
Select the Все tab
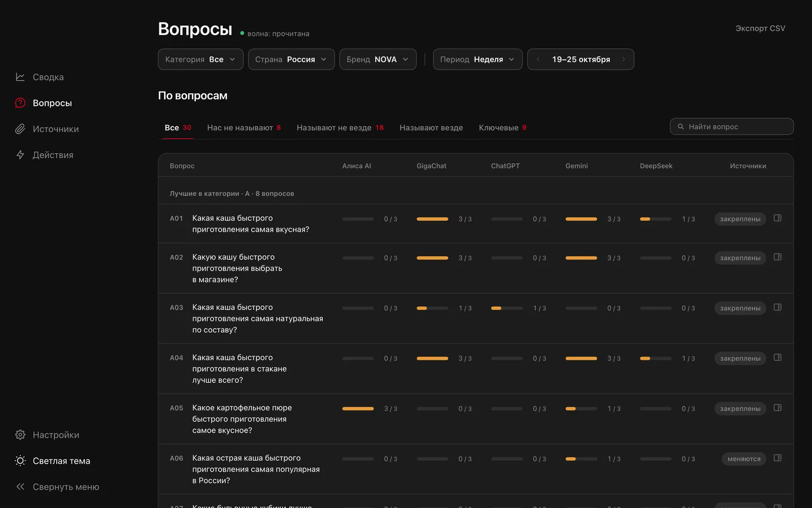click(x=178, y=128)
